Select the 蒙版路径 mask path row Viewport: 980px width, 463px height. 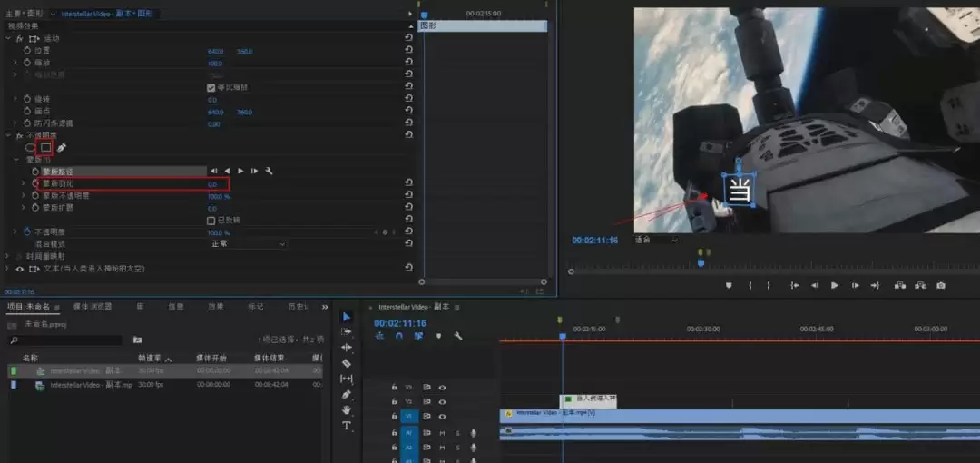point(123,171)
